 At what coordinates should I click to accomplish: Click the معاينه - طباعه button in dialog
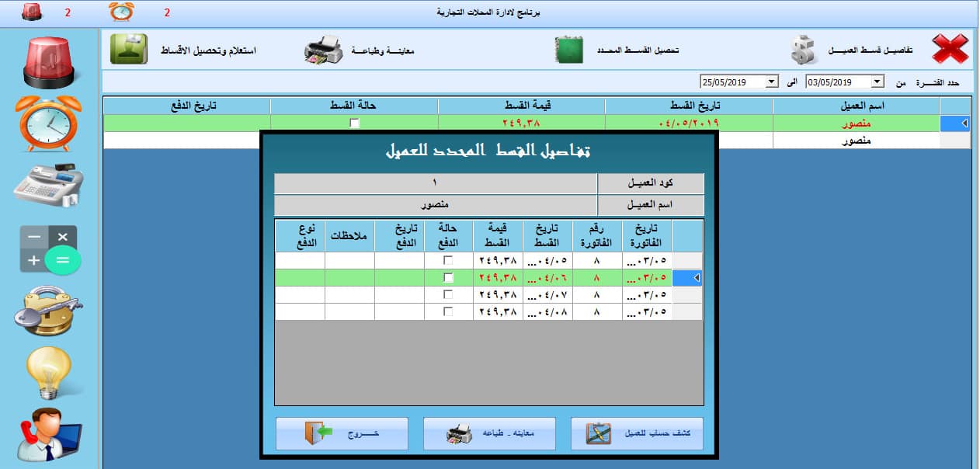489,434
